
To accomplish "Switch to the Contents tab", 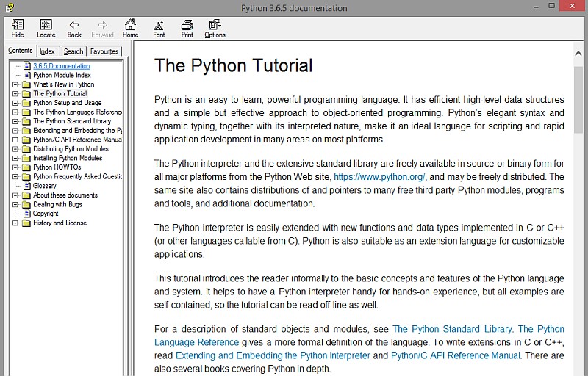I will coord(21,51).
